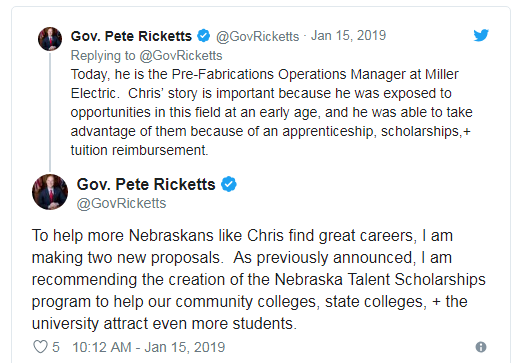Open the Twitter ads info icon

[481, 347]
